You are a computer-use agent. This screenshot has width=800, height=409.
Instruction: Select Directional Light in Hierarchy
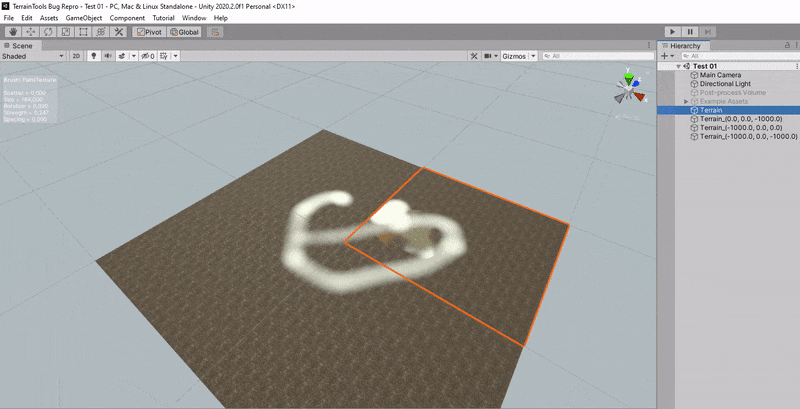pyautogui.click(x=725, y=84)
